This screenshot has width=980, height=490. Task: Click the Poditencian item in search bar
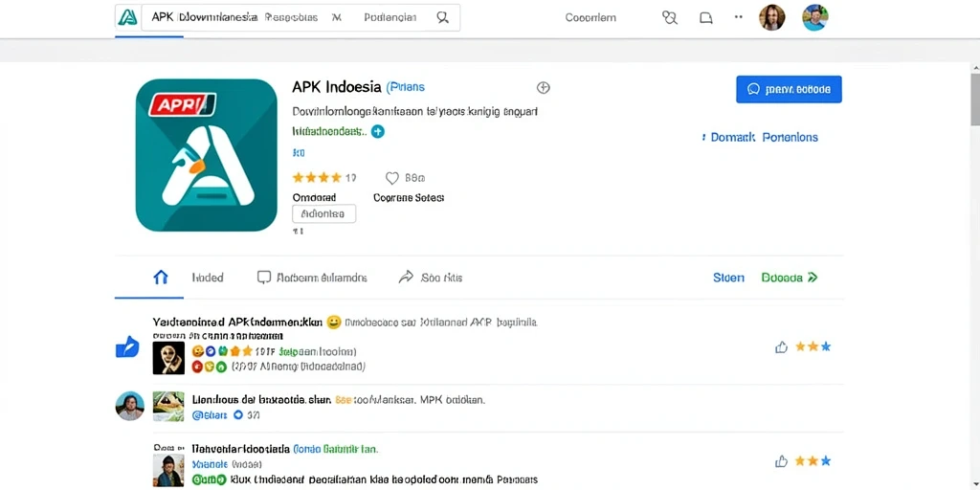(x=390, y=17)
